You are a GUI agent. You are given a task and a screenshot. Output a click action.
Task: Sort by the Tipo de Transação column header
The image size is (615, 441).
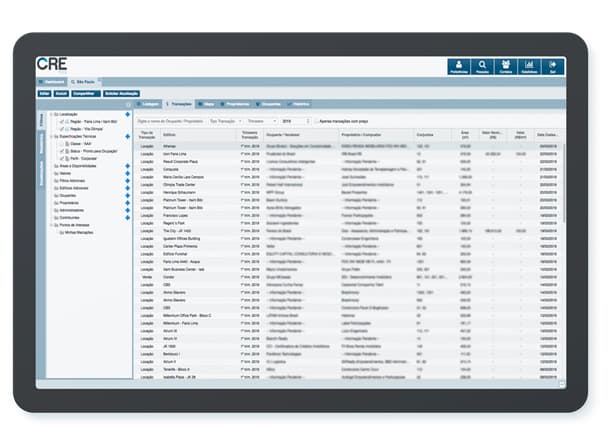click(x=147, y=135)
